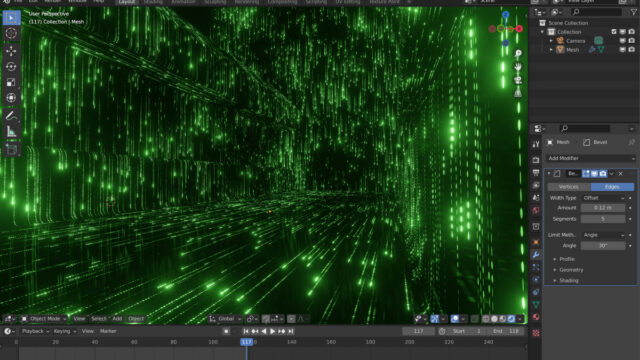
Task: Open the Tool properties tab icon
Action: click(536, 144)
